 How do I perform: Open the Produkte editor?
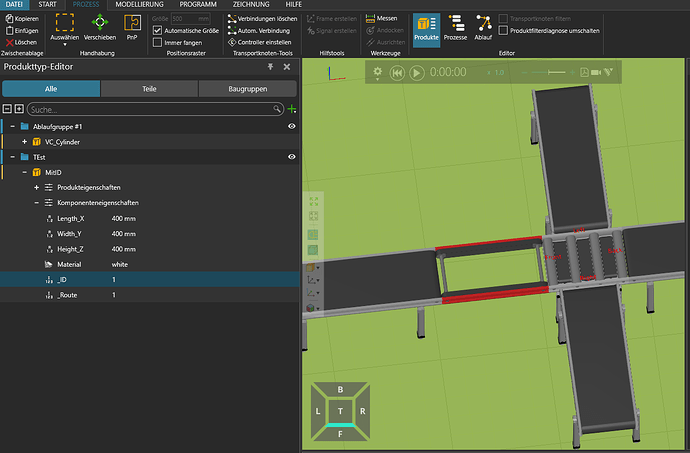click(x=426, y=28)
